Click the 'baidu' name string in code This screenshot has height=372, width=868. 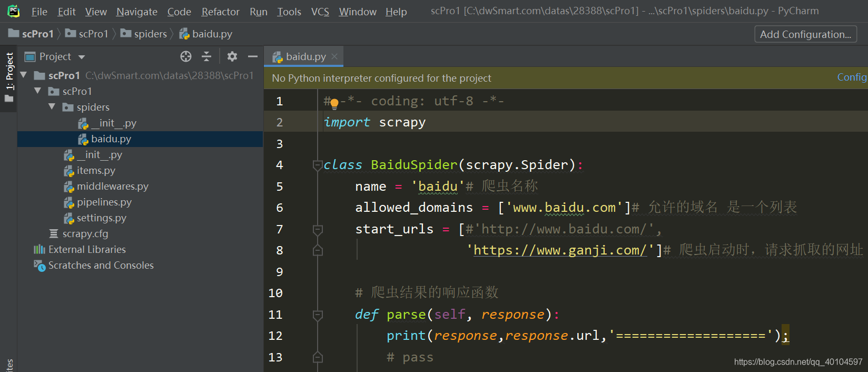pyautogui.click(x=438, y=187)
